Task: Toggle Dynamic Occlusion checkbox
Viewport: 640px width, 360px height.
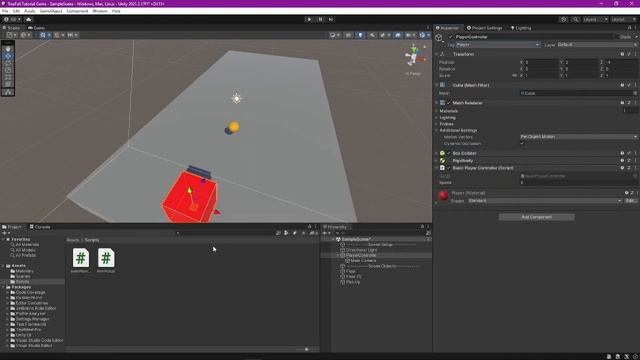Action: tap(522, 144)
